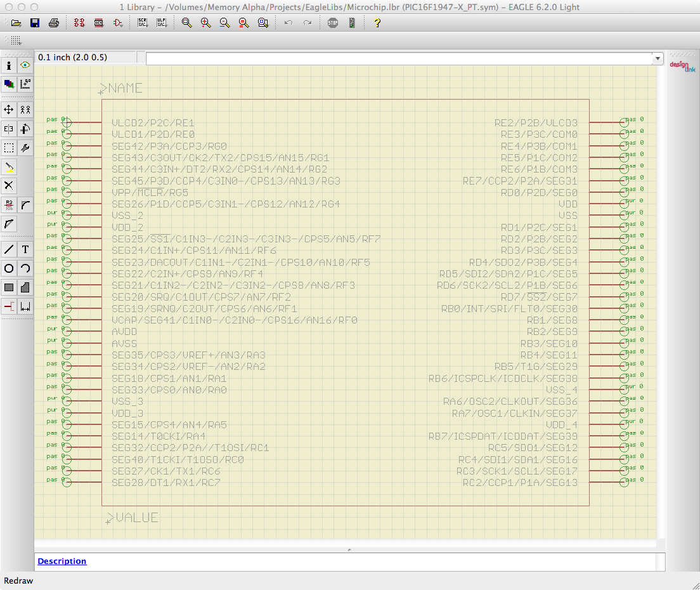The height and width of the screenshot is (590, 700).
Task: Save the library with the floppy disk icon
Action: [x=35, y=23]
